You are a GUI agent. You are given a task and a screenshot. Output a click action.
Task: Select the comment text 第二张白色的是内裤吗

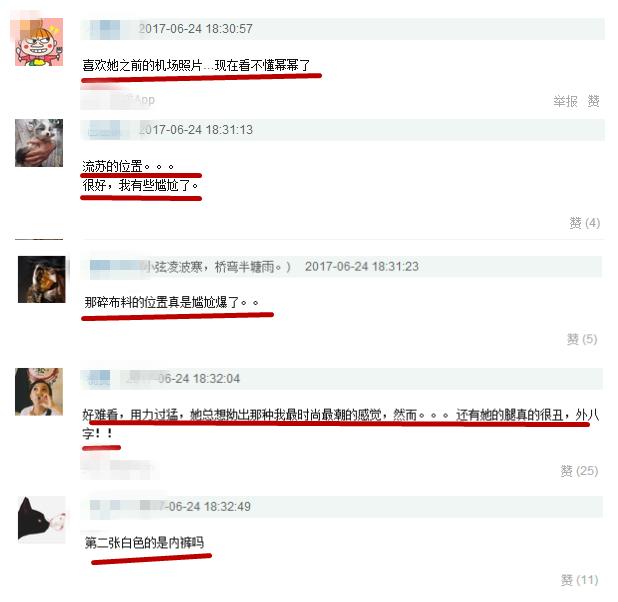(x=144, y=543)
